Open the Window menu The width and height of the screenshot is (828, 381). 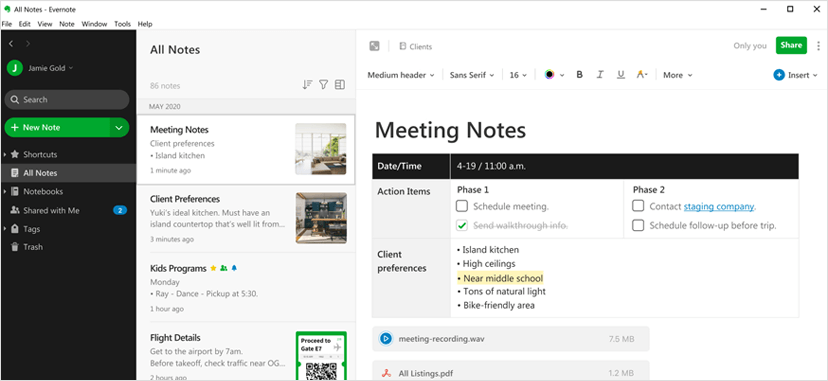(x=95, y=24)
